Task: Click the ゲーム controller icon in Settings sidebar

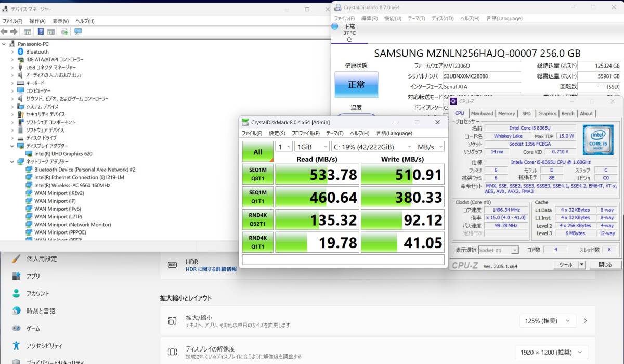Action: [x=17, y=328]
